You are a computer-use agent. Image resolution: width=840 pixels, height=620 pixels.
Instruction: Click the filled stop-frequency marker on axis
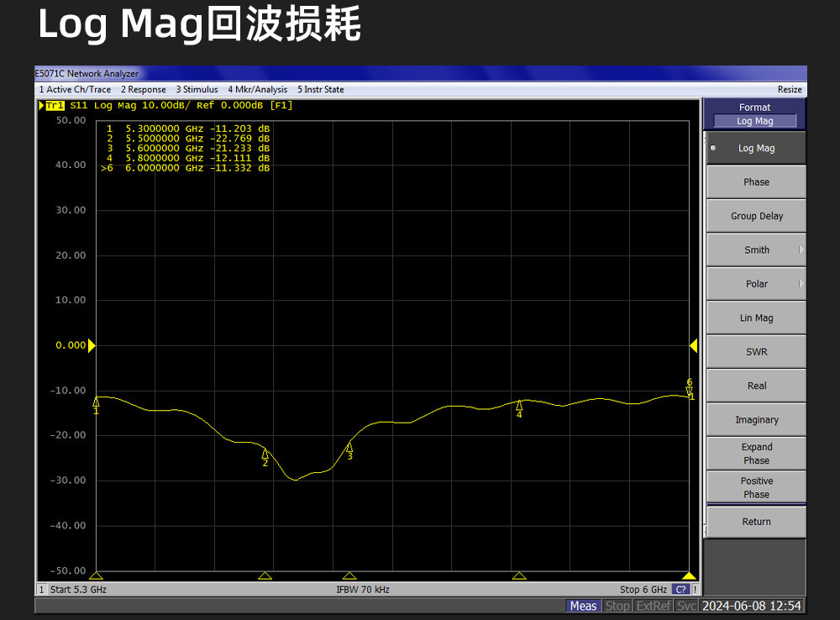click(689, 576)
